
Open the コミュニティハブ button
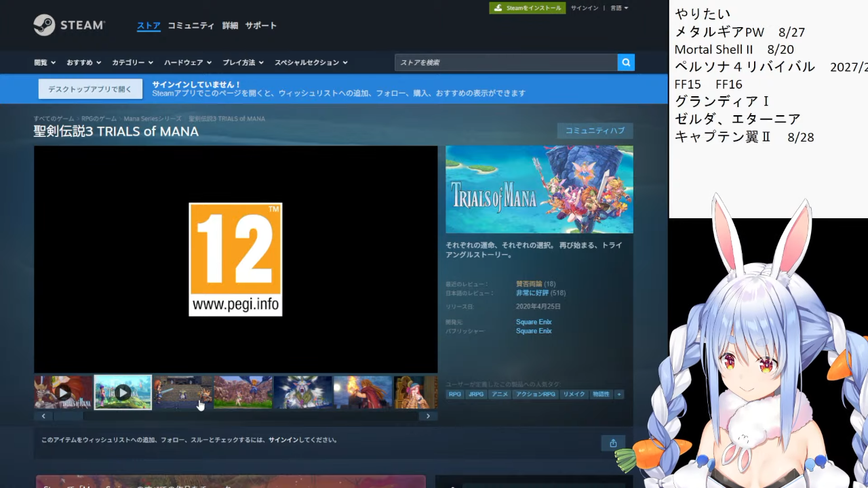[x=595, y=131]
